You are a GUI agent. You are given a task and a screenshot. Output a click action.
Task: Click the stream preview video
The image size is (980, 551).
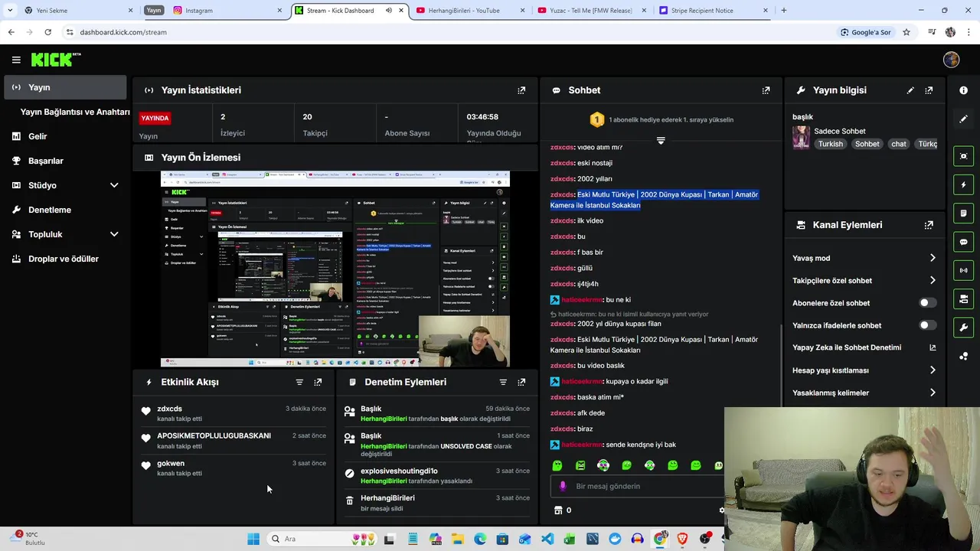coord(335,269)
